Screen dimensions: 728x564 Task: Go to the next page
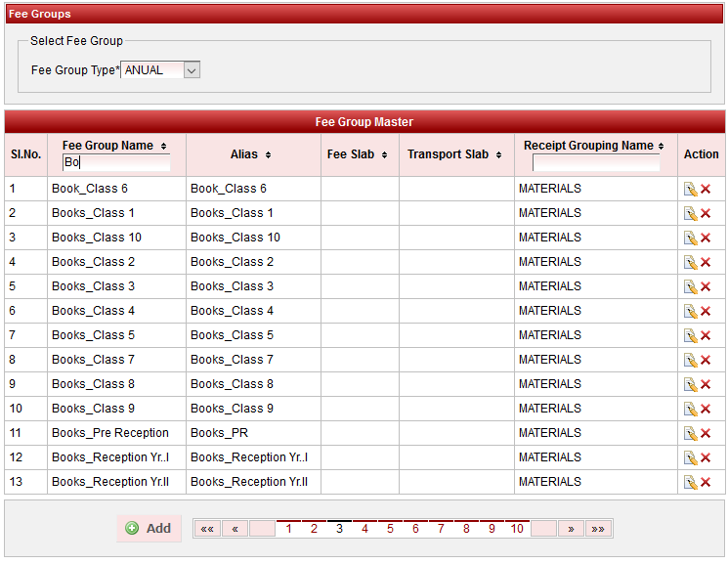(x=571, y=529)
